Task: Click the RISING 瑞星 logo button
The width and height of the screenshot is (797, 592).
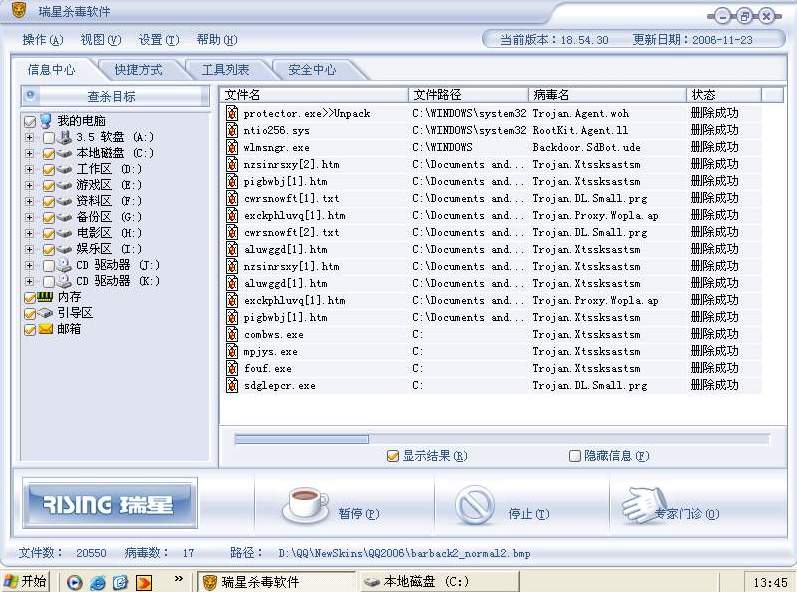Action: [109, 504]
